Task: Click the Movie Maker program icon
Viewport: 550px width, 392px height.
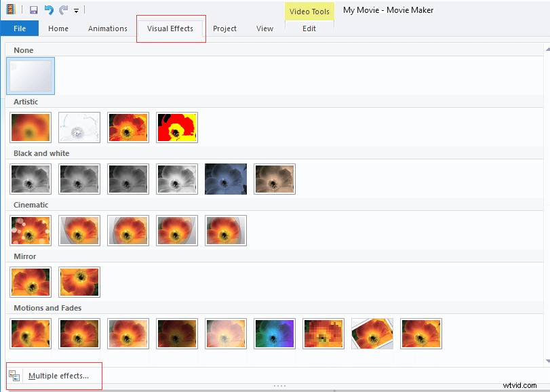Action: point(11,9)
